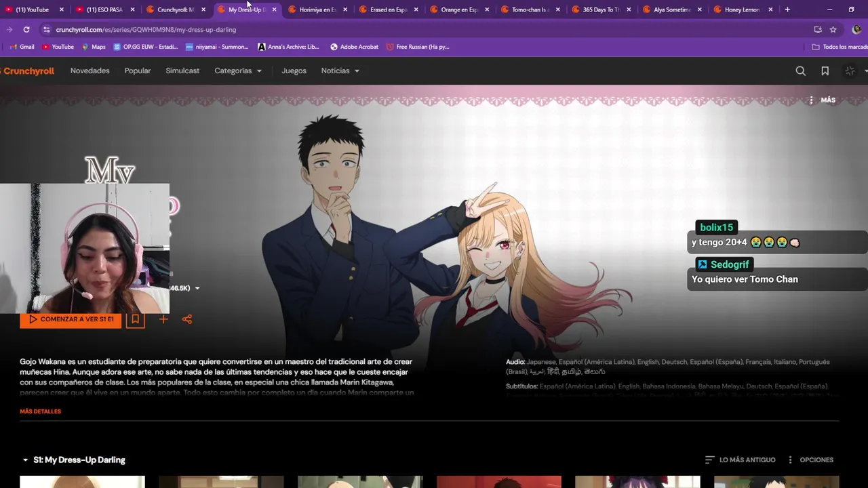This screenshot has height=488, width=868.
Task: Open YouTube bookmark
Action: pyautogui.click(x=58, y=47)
